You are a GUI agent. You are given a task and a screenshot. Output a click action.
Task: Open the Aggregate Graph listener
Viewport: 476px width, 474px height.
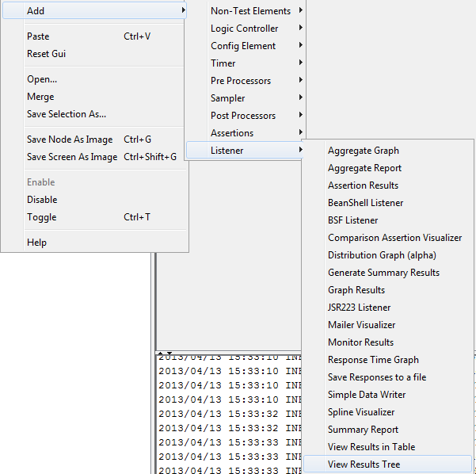tap(363, 151)
